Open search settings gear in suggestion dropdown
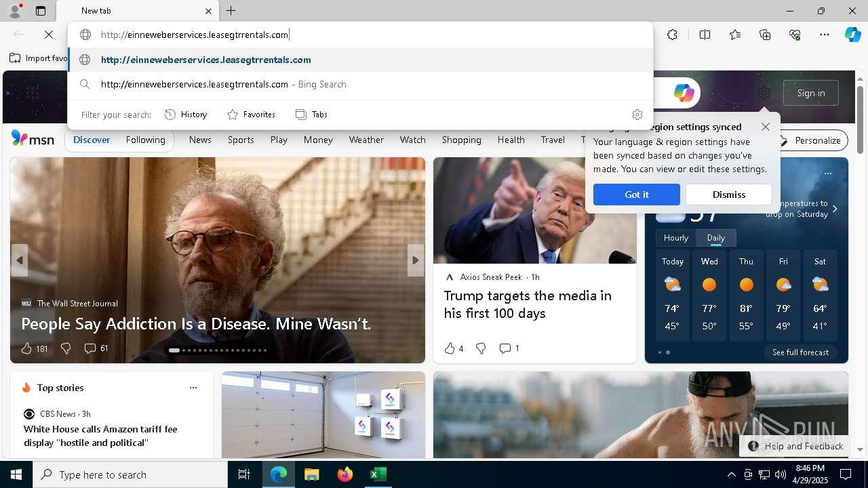Image resolution: width=868 pixels, height=488 pixels. point(637,115)
